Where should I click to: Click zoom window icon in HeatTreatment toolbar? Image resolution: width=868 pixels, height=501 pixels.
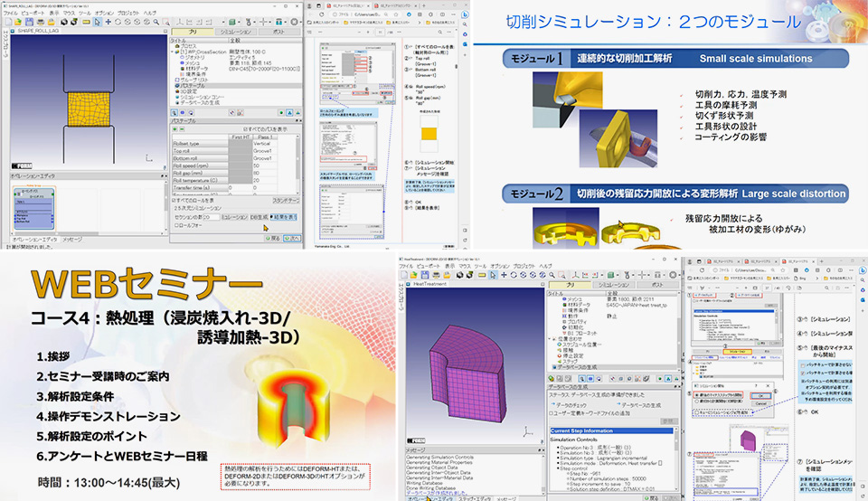pos(561,275)
